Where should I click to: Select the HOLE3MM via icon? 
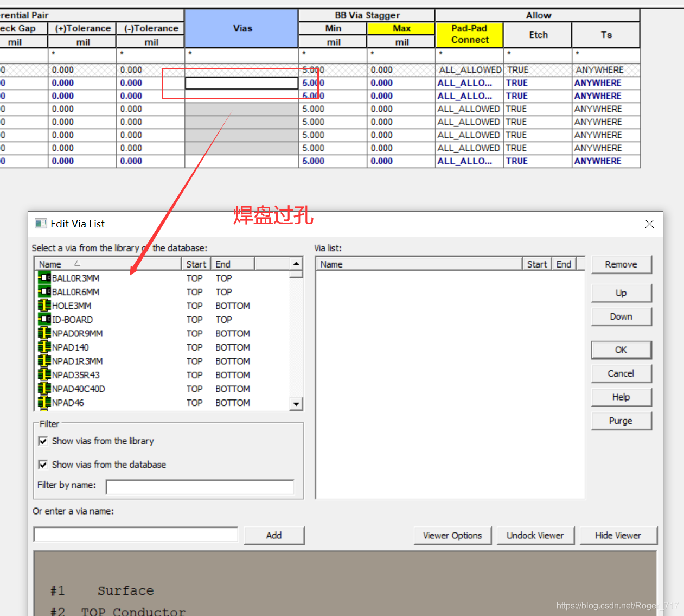tap(44, 306)
